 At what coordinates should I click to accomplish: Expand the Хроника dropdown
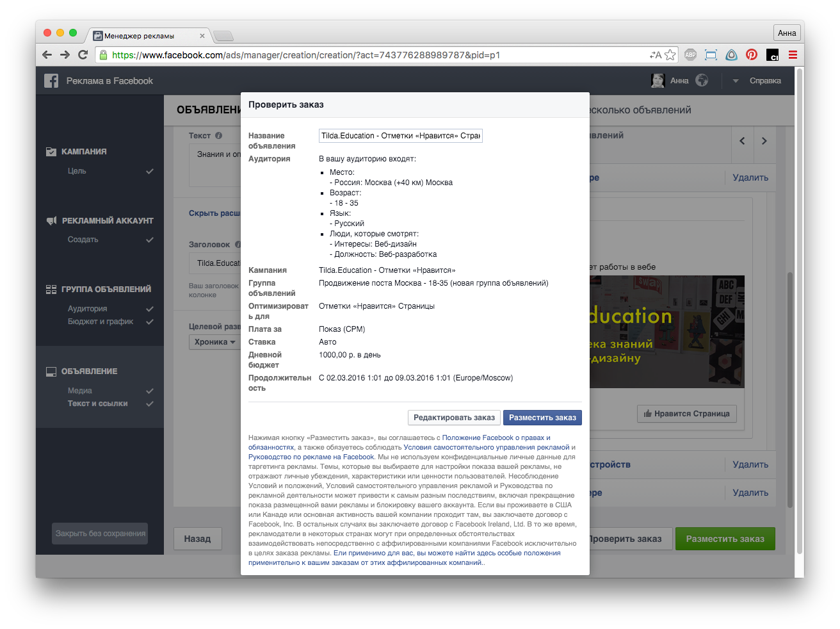click(x=214, y=342)
